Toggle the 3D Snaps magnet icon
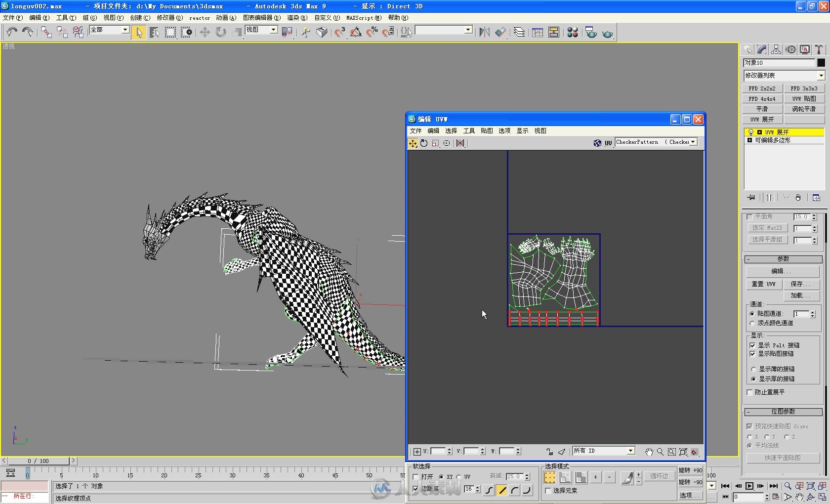 click(340, 33)
